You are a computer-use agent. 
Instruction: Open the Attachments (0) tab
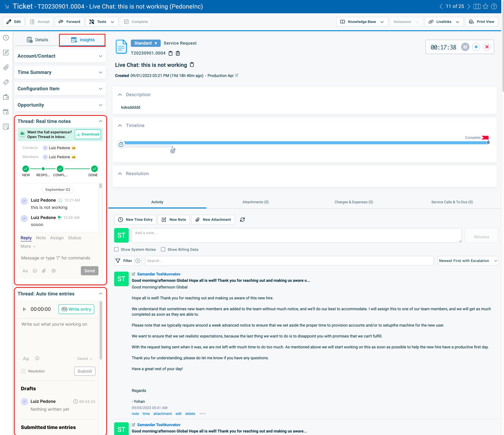point(256,202)
